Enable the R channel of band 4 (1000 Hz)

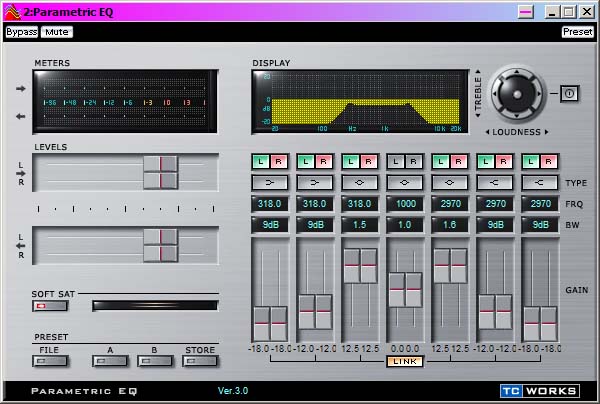pyautogui.click(x=413, y=162)
